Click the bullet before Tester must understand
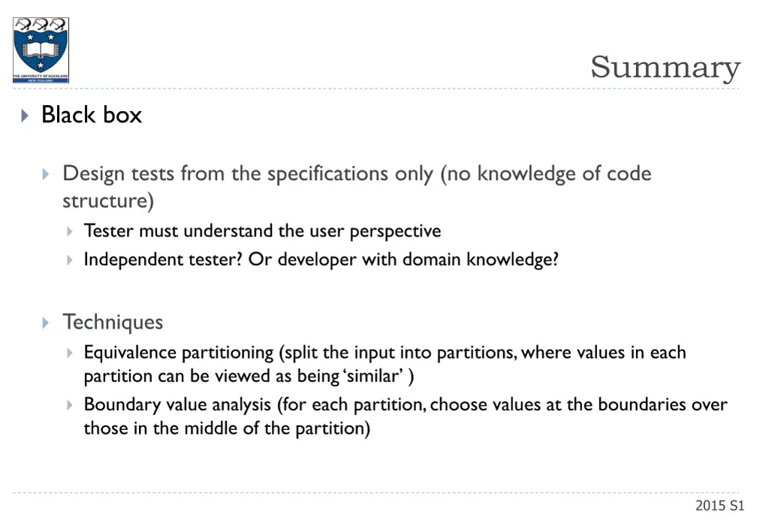769x532 pixels. [70, 231]
